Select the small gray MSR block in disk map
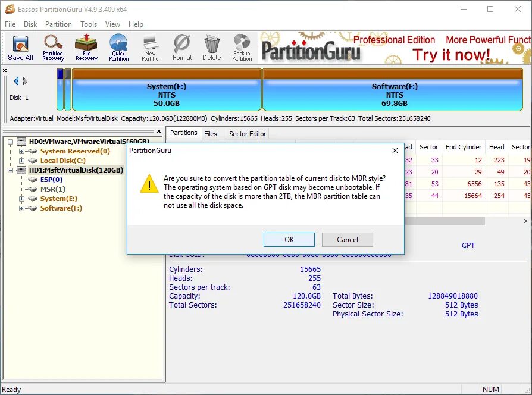Image resolution: width=532 pixels, height=395 pixels. pos(68,90)
